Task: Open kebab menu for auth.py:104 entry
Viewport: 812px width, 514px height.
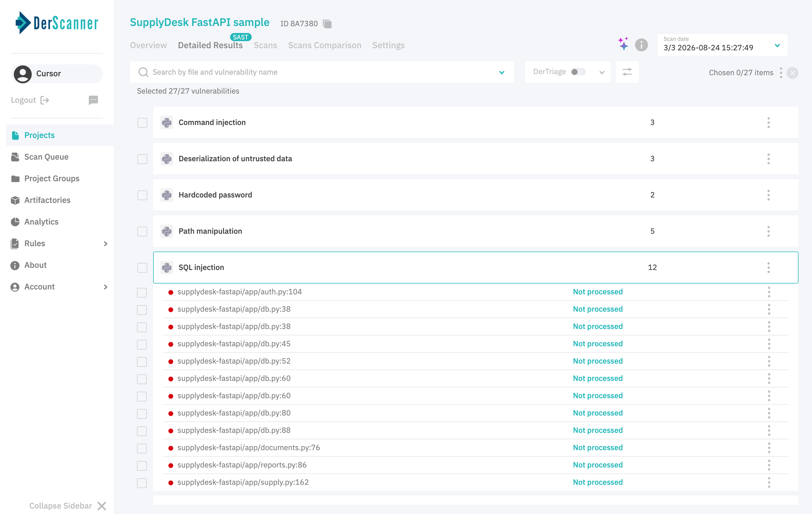Action: point(769,292)
